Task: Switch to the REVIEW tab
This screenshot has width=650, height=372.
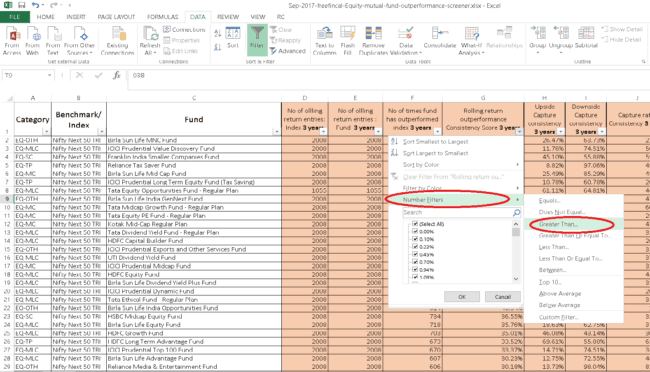Action: click(x=228, y=17)
